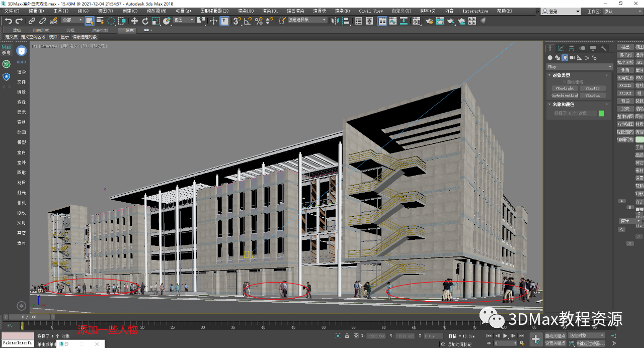Select Geometry category sphere icon
The width and height of the screenshot is (644, 348).
pyautogui.click(x=550, y=58)
